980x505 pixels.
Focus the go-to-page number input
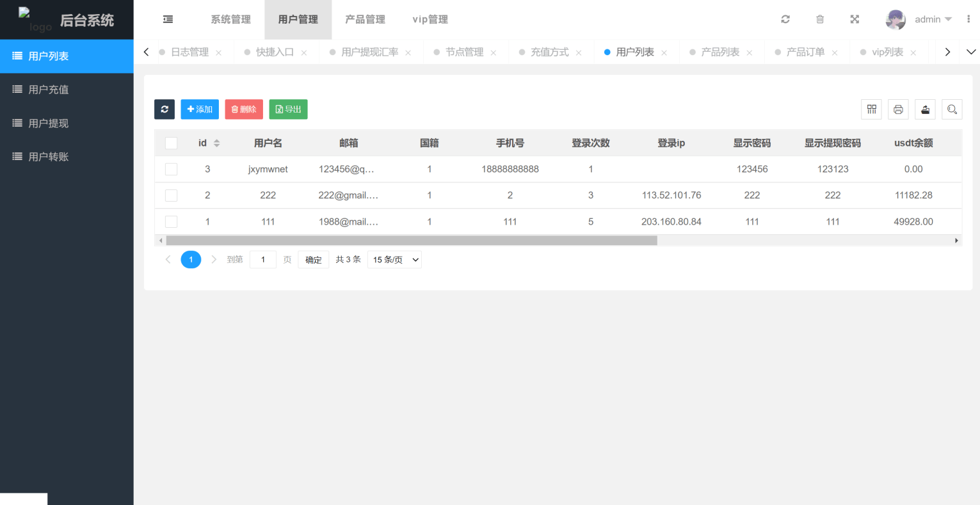click(263, 259)
